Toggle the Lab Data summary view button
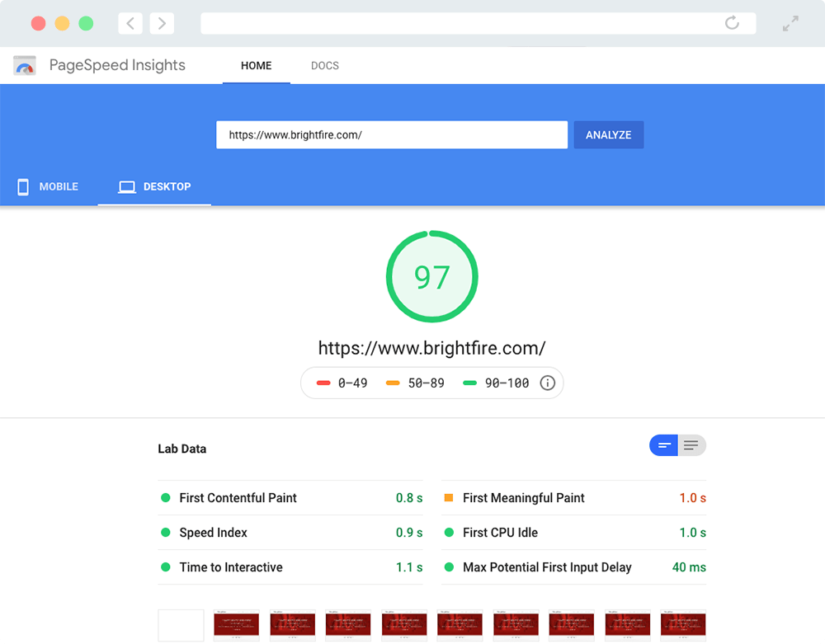The image size is (825, 644). point(663,445)
